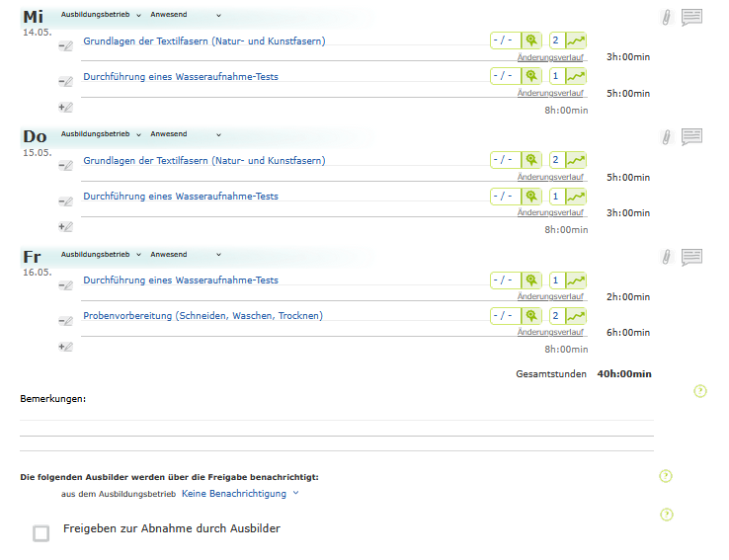Open help icon beside Ausbilder notification heading
The height and width of the screenshot is (560, 729).
(x=666, y=476)
